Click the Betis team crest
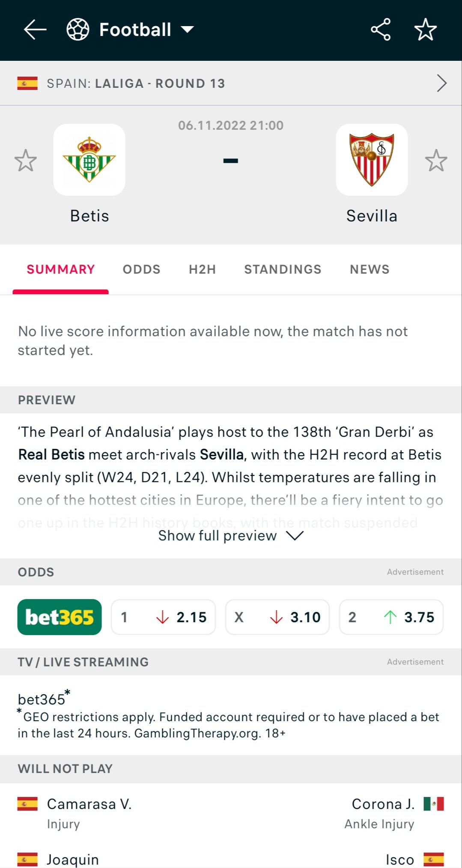 pyautogui.click(x=89, y=160)
